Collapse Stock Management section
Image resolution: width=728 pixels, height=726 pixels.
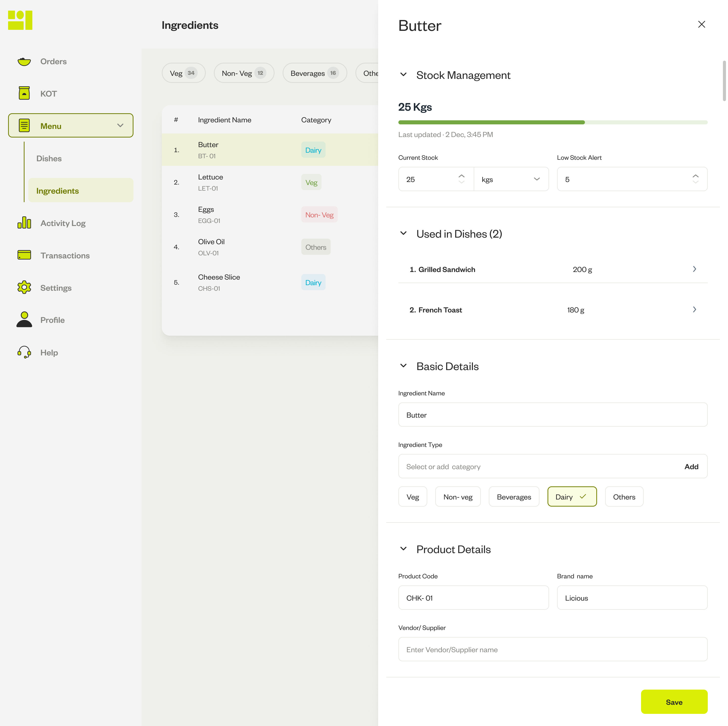tap(403, 75)
